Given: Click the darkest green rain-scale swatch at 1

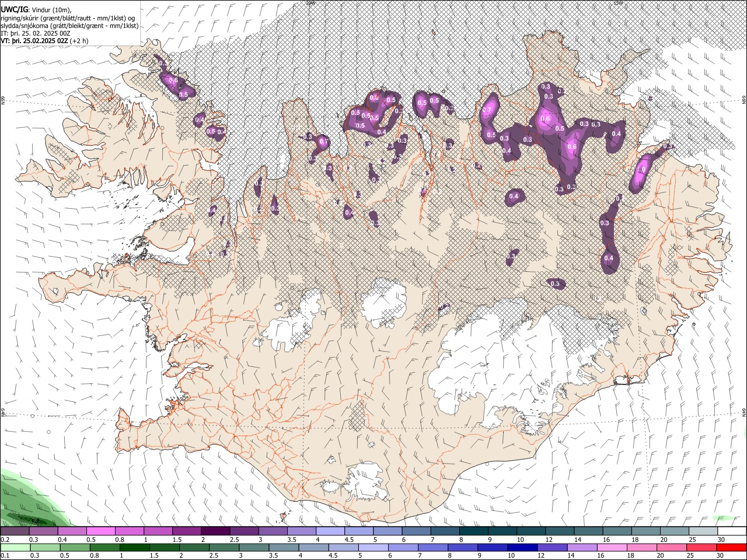Looking at the screenshot, I should pos(134,548).
